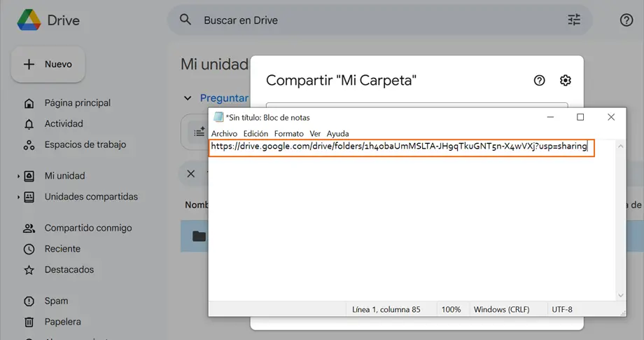This screenshot has height=340, width=644.
Task: Open Destacados in Drive sidebar
Action: 69,270
